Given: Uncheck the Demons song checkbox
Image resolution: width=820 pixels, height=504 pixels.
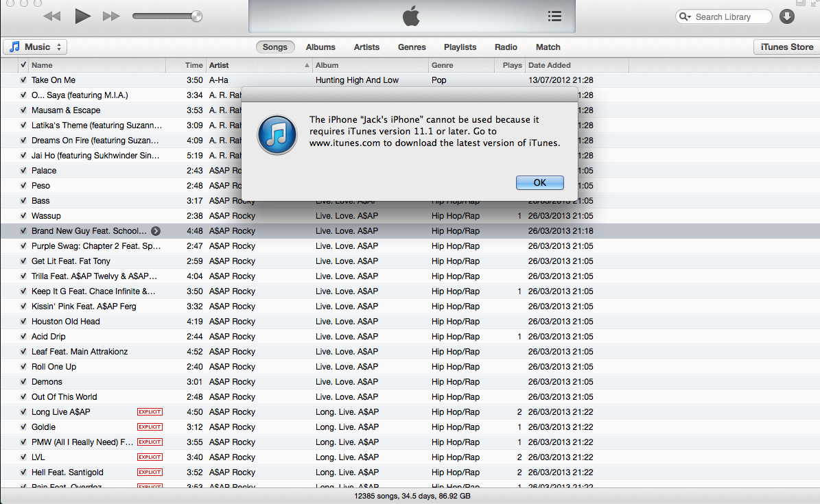Looking at the screenshot, I should (23, 382).
